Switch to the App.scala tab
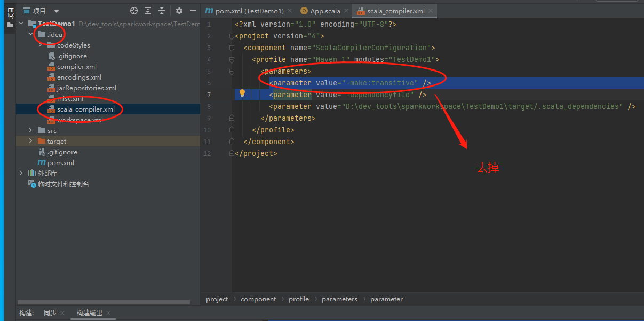 click(324, 11)
